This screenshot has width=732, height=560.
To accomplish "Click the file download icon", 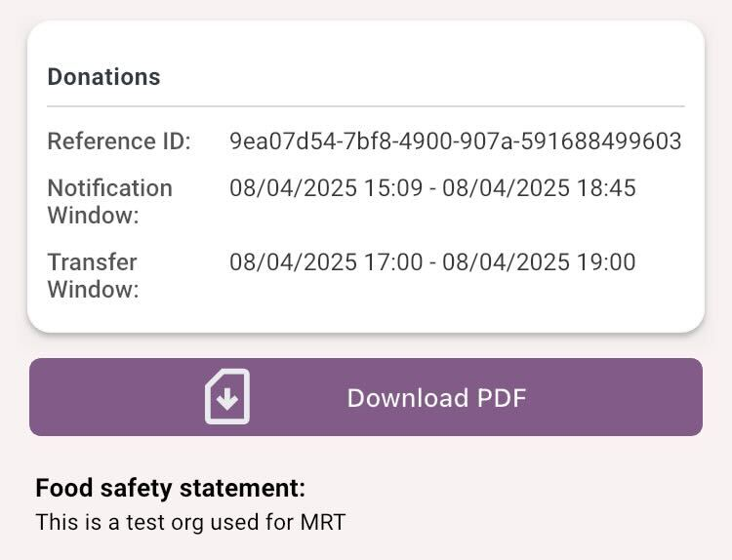I will coord(227,397).
